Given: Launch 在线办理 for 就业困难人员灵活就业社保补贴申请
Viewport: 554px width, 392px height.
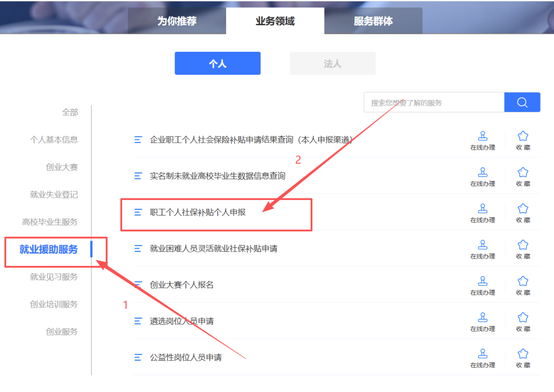Looking at the screenshot, I should pos(483,249).
